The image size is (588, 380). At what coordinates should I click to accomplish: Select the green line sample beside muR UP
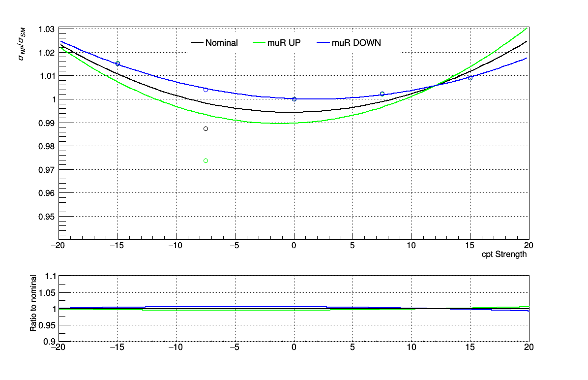tap(259, 43)
